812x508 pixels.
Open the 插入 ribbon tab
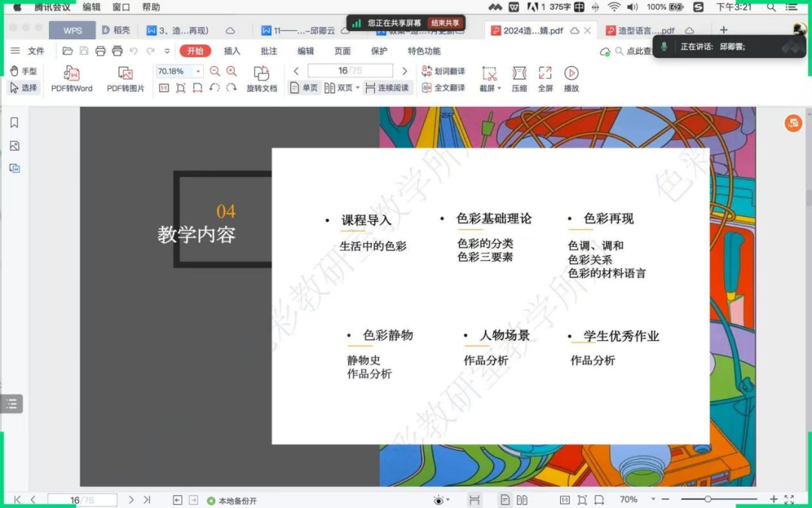click(232, 51)
